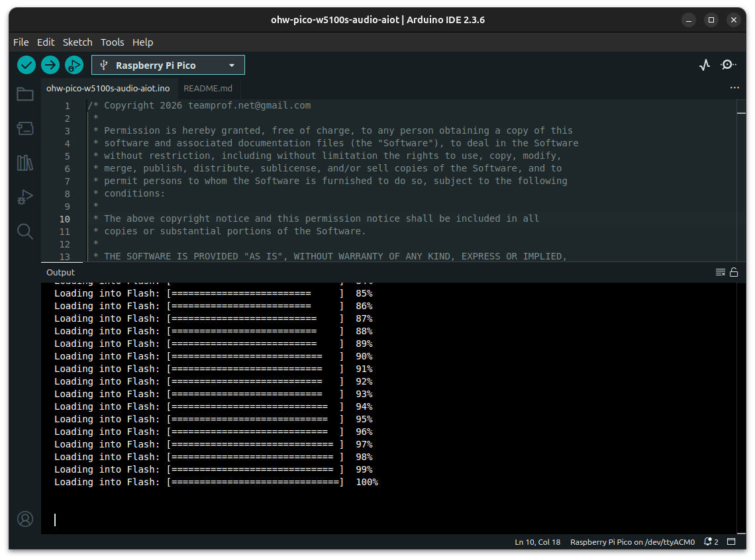This screenshot has height=560, width=755.
Task: Open the account profile icon
Action: tap(25, 519)
